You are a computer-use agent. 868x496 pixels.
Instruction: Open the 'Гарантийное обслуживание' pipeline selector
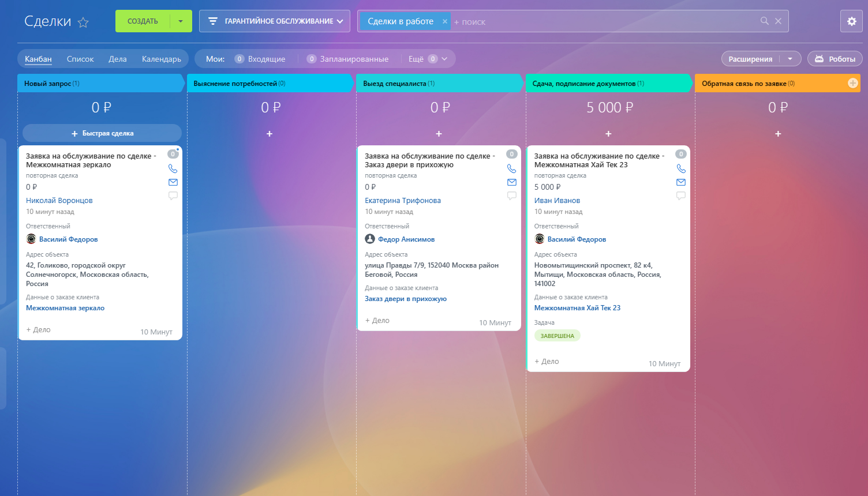275,21
